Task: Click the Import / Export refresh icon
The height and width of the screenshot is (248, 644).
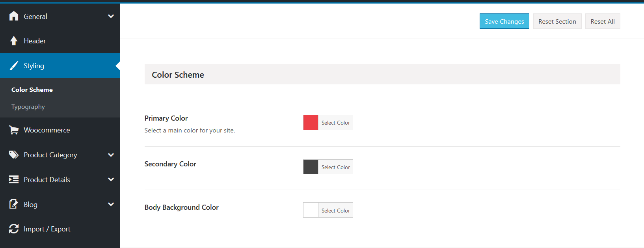Action: 14,229
